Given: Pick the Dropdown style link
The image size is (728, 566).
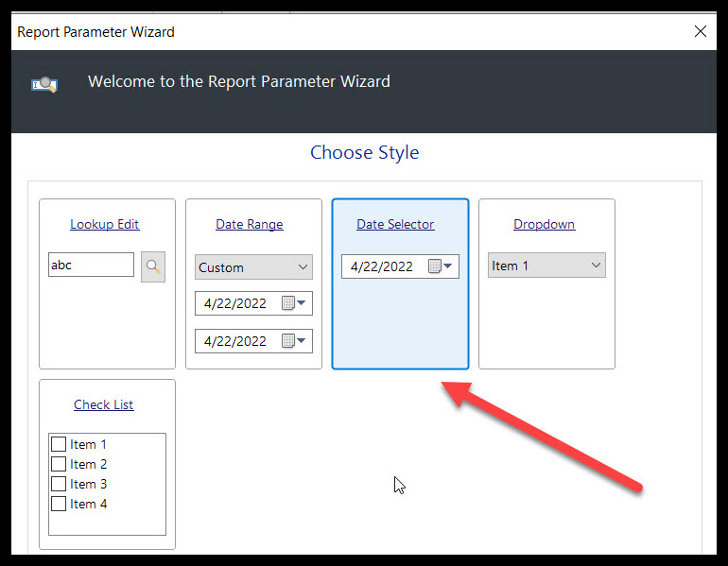Looking at the screenshot, I should [544, 224].
